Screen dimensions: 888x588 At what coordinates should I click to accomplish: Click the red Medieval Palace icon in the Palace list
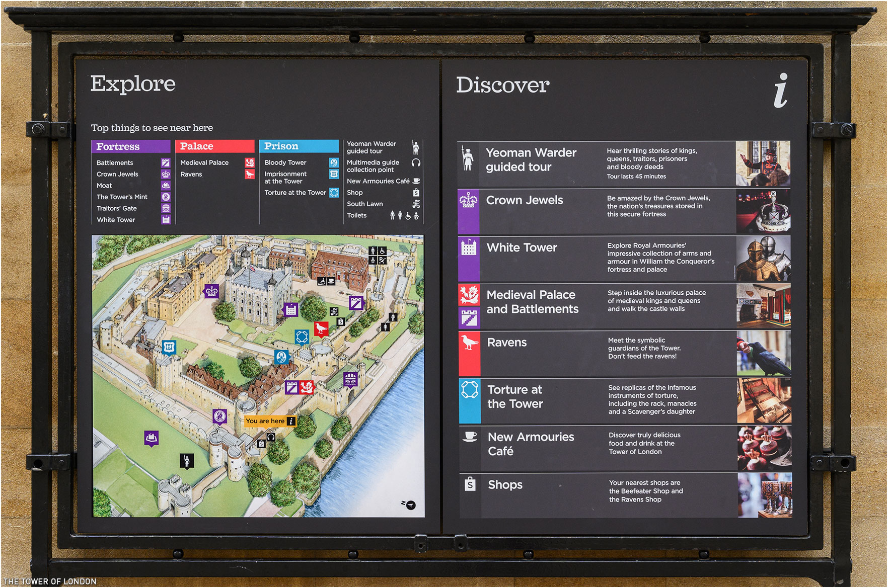click(x=250, y=162)
